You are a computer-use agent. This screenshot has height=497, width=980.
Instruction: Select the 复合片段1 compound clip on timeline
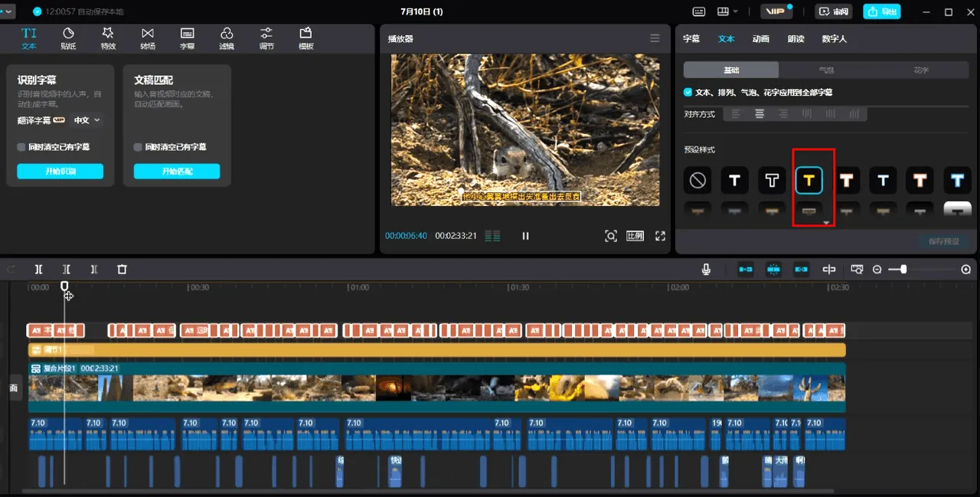[x=436, y=387]
